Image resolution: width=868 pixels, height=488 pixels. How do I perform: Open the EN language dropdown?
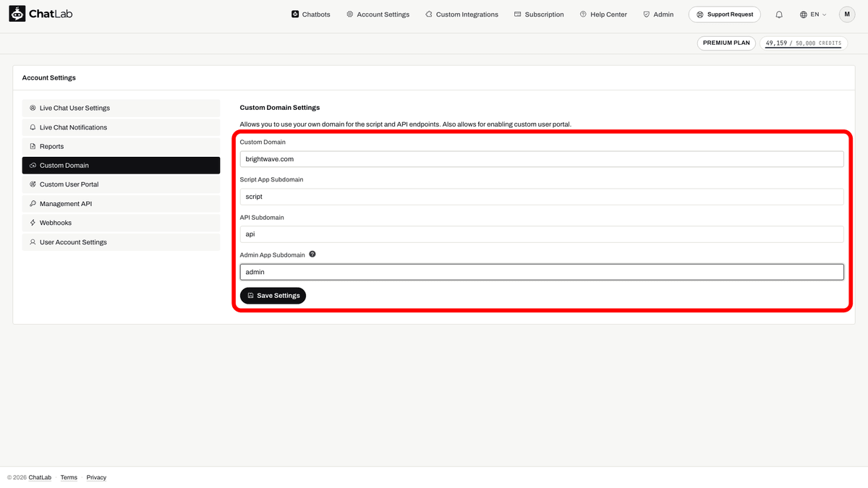click(x=814, y=14)
